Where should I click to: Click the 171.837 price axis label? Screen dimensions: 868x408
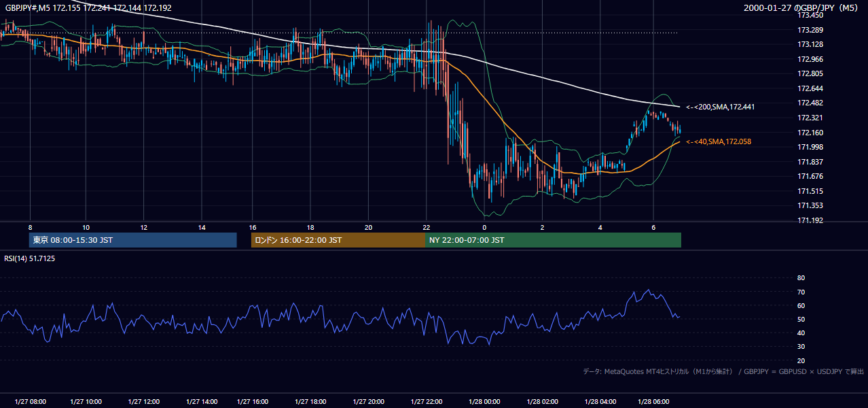coord(810,162)
